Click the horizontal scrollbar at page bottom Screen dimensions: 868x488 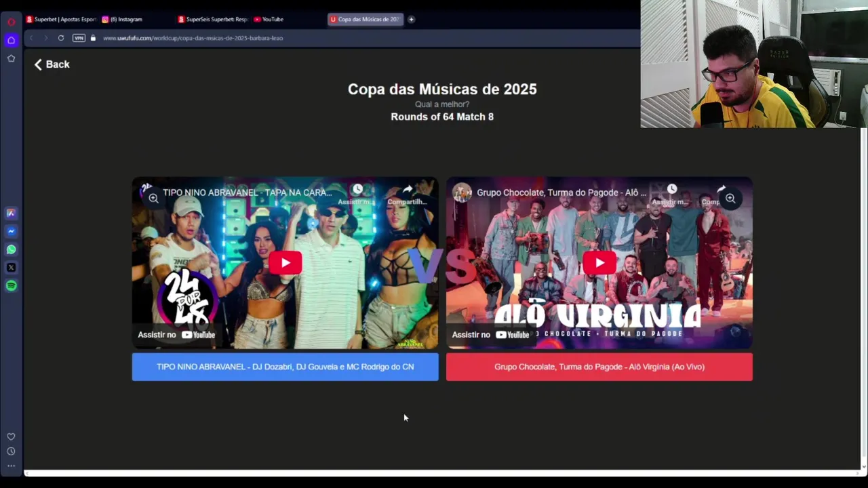tap(442, 473)
